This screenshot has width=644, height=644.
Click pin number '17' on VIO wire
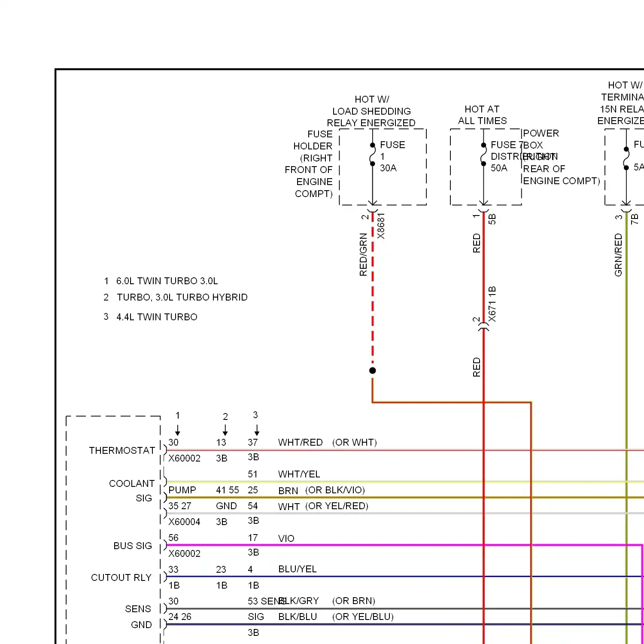pyautogui.click(x=253, y=538)
